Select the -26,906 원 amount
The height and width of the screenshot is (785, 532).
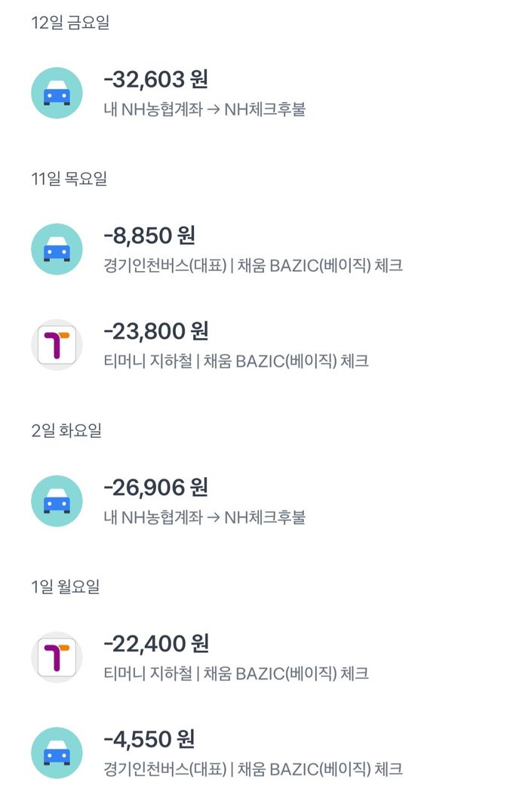pos(155,487)
